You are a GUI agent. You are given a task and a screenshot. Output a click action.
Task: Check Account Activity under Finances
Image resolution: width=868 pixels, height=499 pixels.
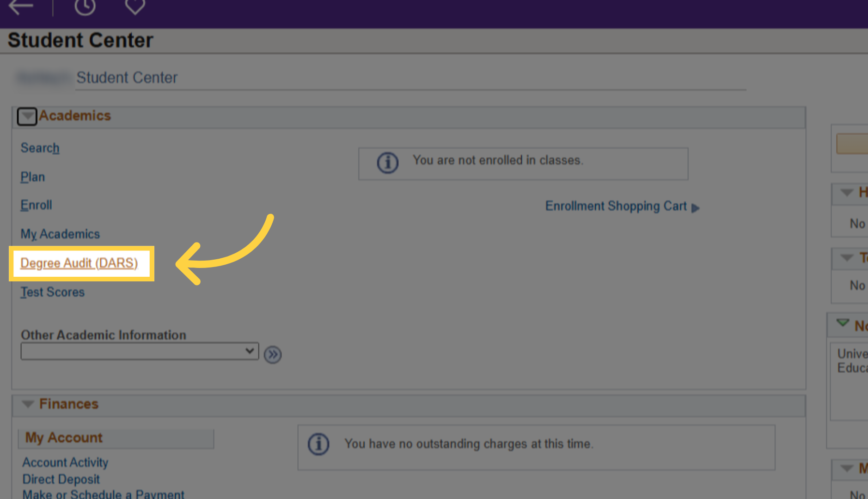[65, 462]
